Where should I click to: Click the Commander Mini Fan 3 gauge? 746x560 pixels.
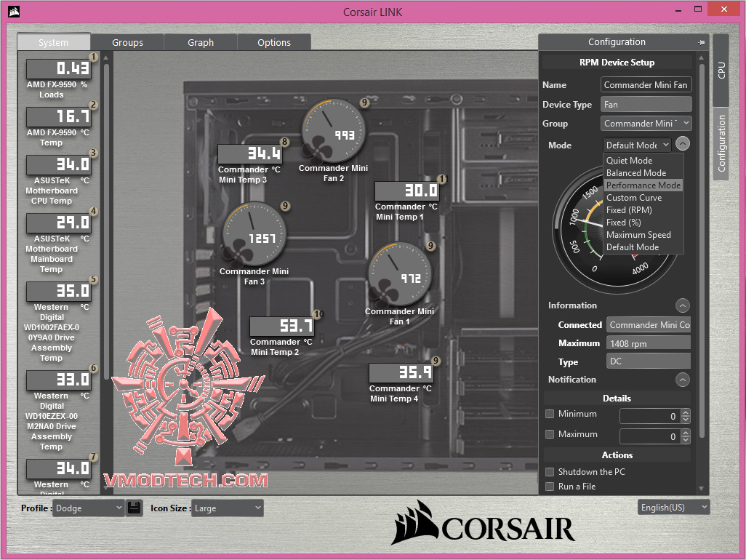click(x=254, y=233)
